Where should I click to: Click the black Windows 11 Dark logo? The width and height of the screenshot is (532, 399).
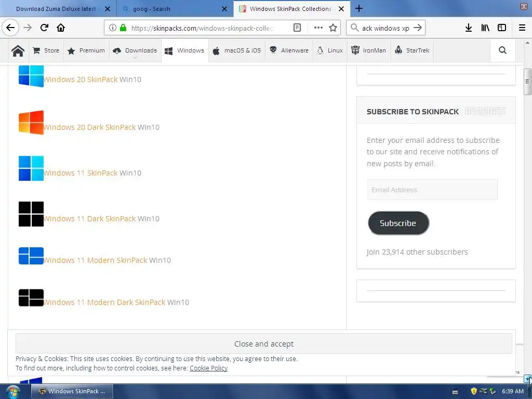pos(31,214)
